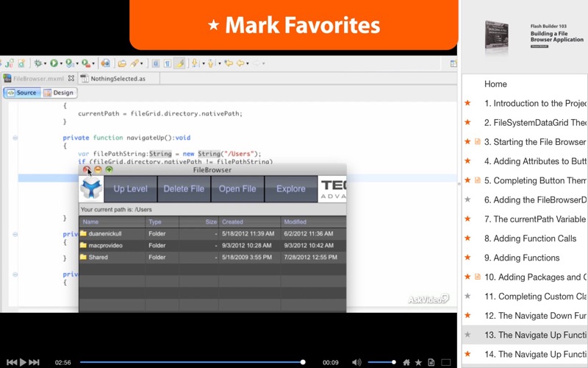
Task: Toggle favorite star for 9. Adding Functions
Action: (467, 257)
